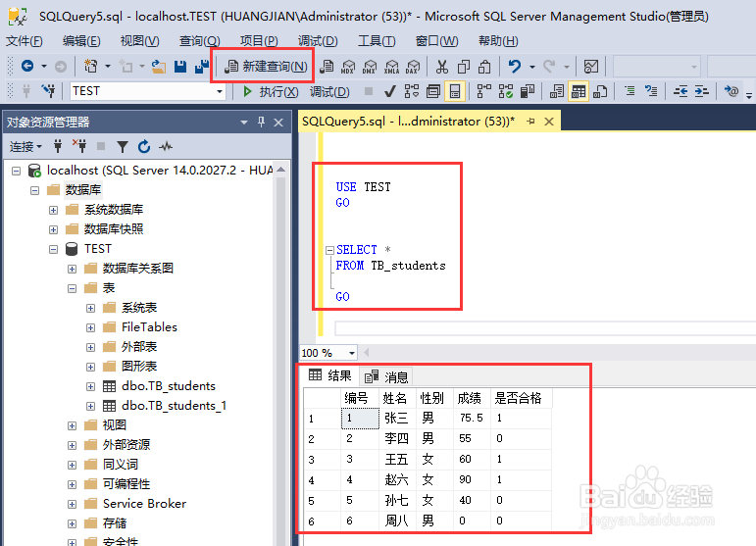
Task: Click the cut (scissors) icon
Action: tap(441, 66)
